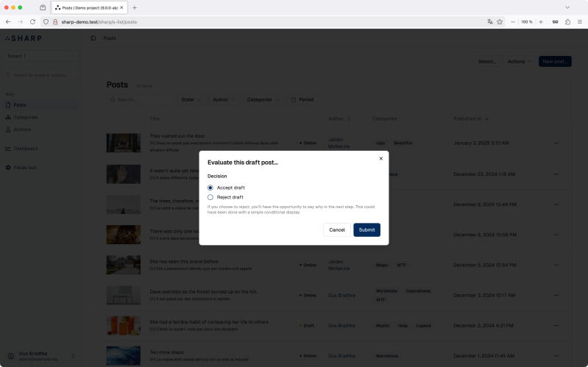Cancel the evaluation dialog
The image size is (588, 367).
(337, 229)
